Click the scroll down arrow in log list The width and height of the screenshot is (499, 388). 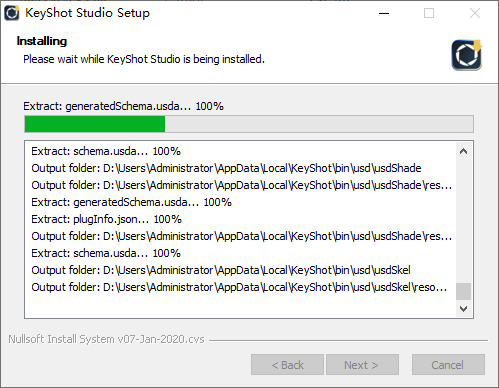click(463, 309)
